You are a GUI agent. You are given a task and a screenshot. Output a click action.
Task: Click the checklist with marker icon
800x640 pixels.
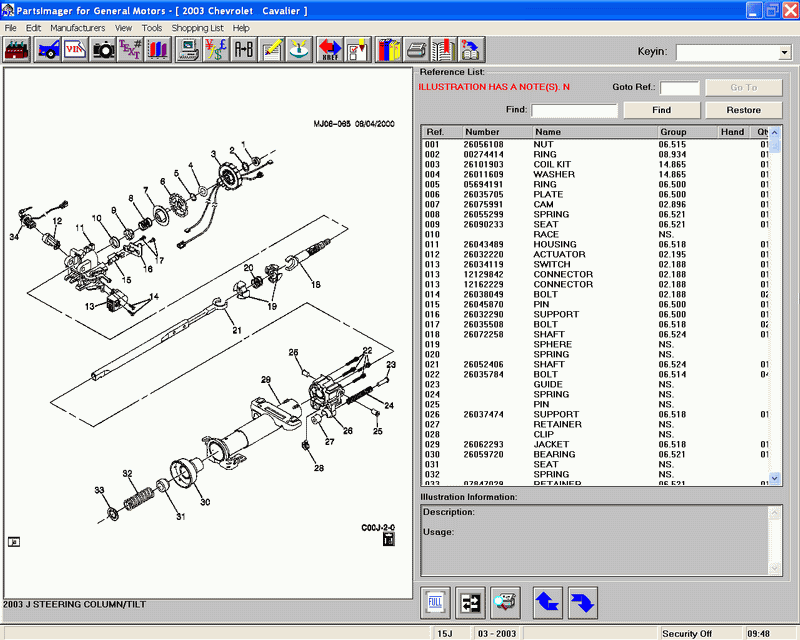point(358,50)
